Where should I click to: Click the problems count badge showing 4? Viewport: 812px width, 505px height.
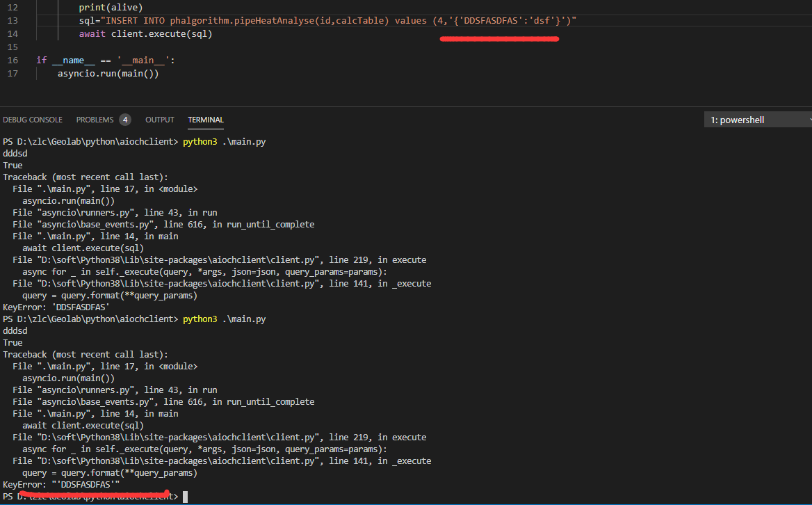[125, 120]
